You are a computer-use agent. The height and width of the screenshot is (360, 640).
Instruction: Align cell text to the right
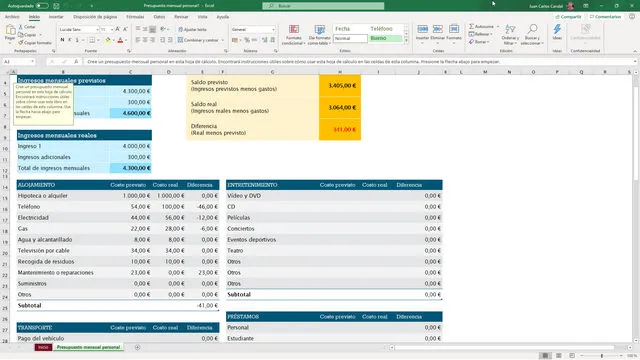click(x=152, y=40)
